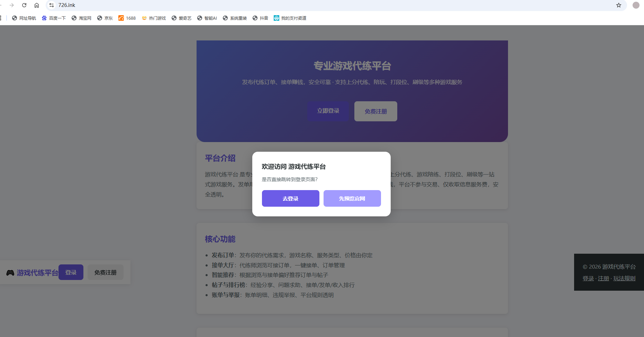Click the address bar showing 726.ink
The image size is (644, 337).
pyautogui.click(x=67, y=5)
